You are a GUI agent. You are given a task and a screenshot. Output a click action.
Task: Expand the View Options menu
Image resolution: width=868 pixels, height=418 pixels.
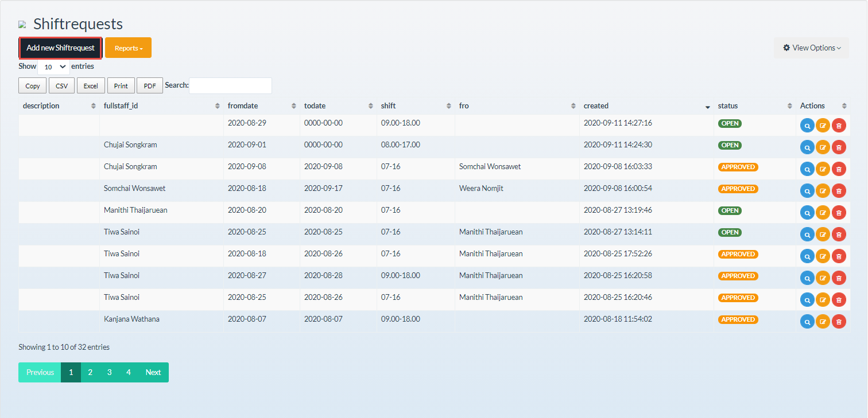coord(811,48)
